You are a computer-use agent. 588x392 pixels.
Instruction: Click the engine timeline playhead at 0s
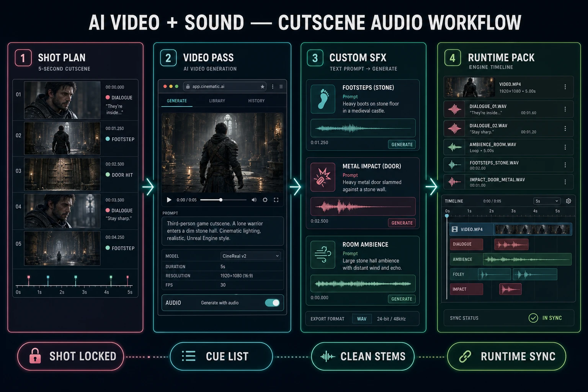447,216
